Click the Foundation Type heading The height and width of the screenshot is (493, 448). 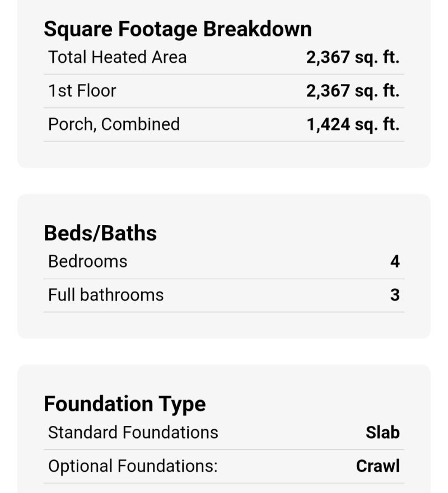pyautogui.click(x=125, y=403)
